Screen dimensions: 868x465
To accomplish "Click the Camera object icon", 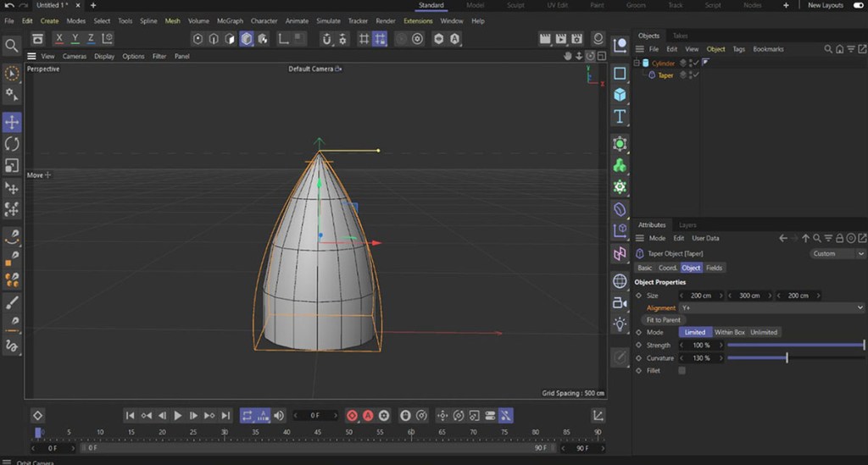I will (x=620, y=302).
